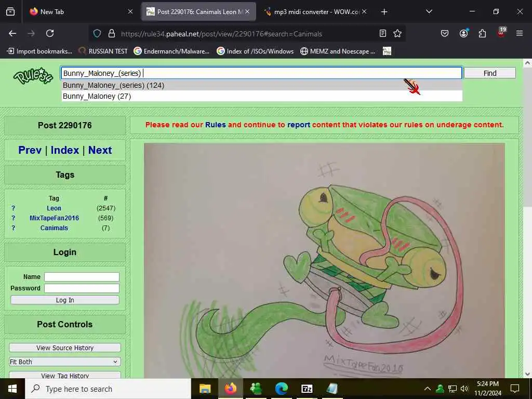Open the Firefox hamburger application menu
The image size is (532, 399).
click(x=520, y=33)
